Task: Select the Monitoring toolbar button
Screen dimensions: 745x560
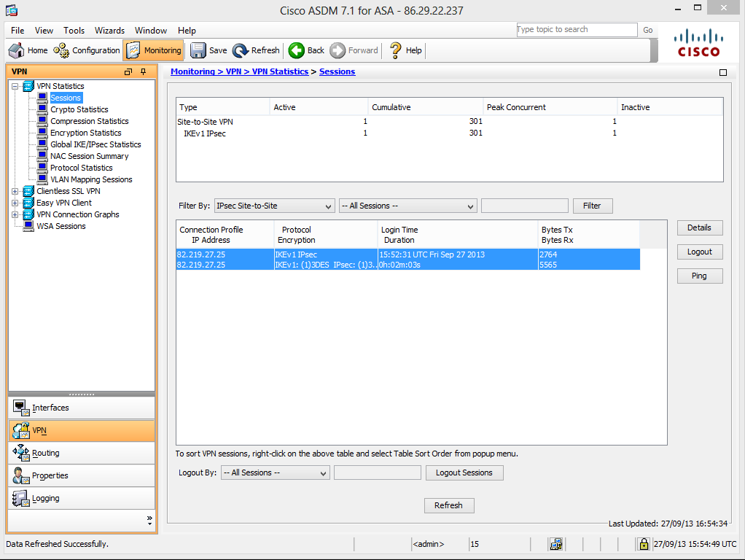Action: (x=154, y=50)
